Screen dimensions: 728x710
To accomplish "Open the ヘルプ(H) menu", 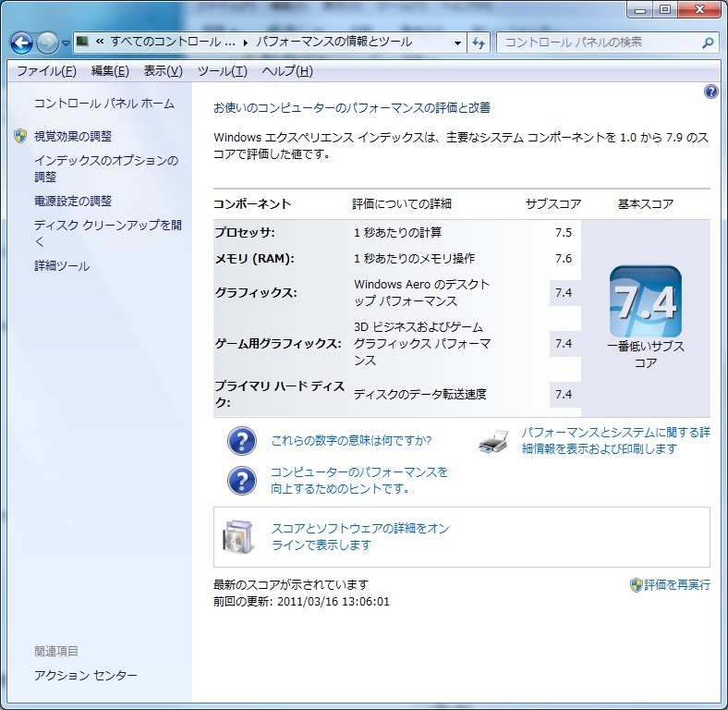I will point(287,71).
